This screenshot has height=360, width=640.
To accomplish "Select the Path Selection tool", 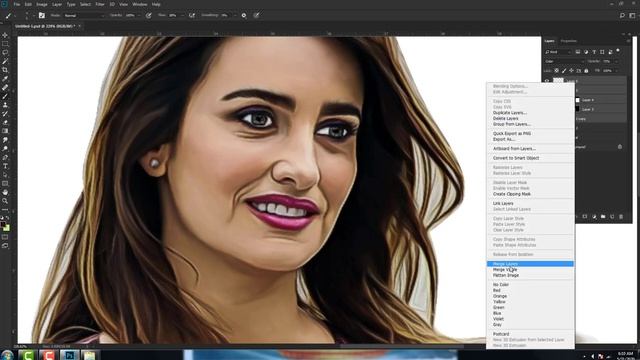I will [x=5, y=175].
